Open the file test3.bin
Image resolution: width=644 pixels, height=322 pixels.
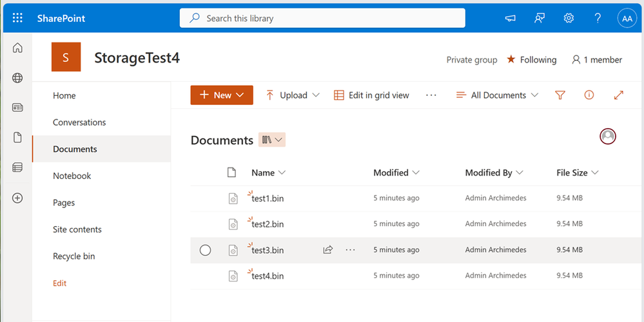[268, 251]
